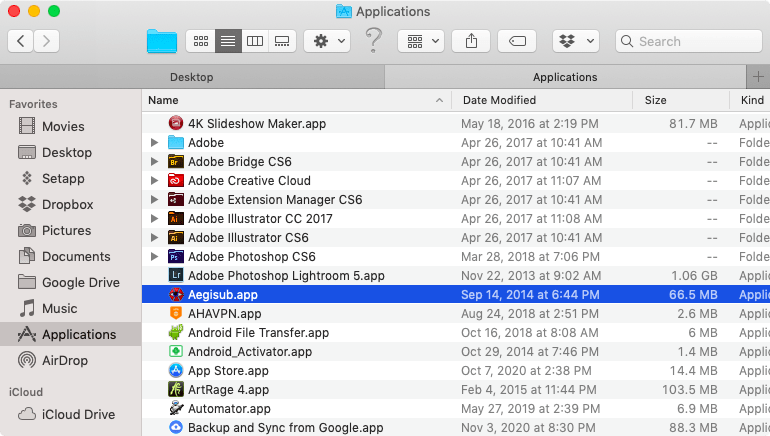Open Desktop in the sidebar
Image resolution: width=770 pixels, height=436 pixels.
click(x=71, y=152)
